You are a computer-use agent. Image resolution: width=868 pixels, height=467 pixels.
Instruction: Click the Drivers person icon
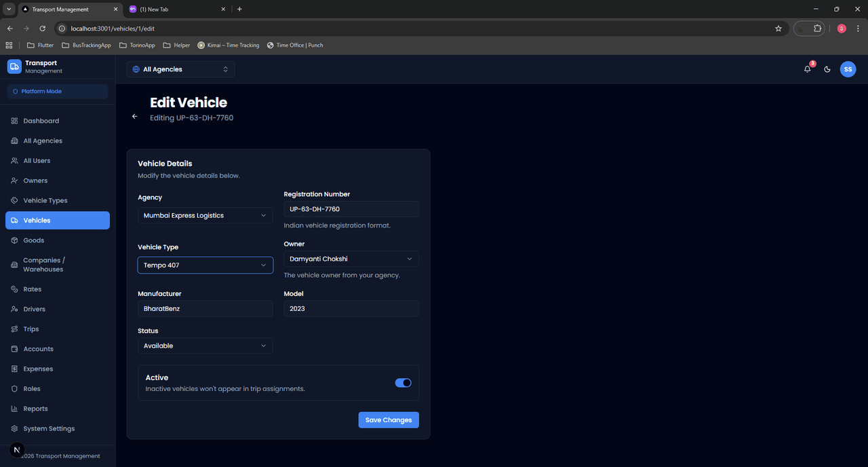(x=14, y=310)
